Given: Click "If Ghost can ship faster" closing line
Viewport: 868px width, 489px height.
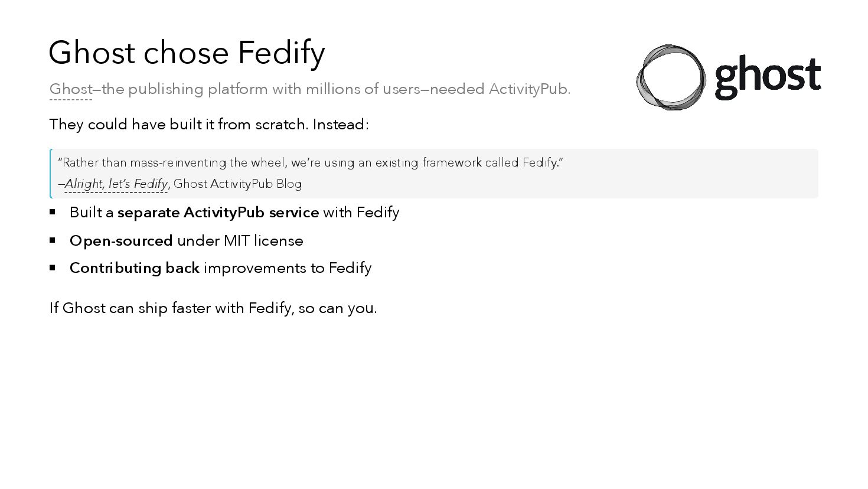Looking at the screenshot, I should coord(213,308).
